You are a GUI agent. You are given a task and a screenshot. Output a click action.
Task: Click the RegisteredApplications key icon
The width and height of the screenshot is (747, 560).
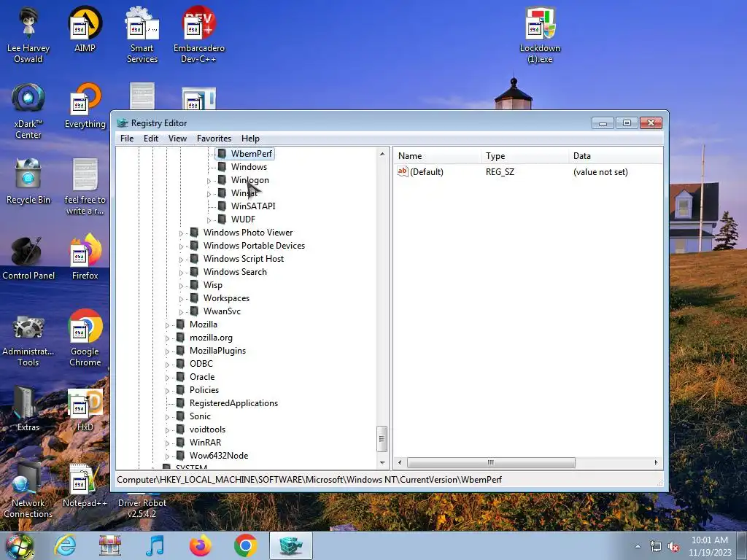[181, 402]
